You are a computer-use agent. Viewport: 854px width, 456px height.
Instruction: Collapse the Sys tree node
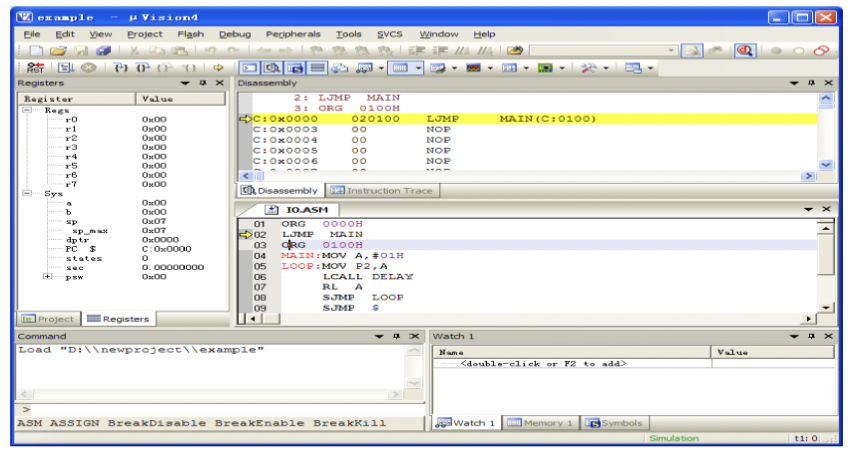tap(27, 193)
